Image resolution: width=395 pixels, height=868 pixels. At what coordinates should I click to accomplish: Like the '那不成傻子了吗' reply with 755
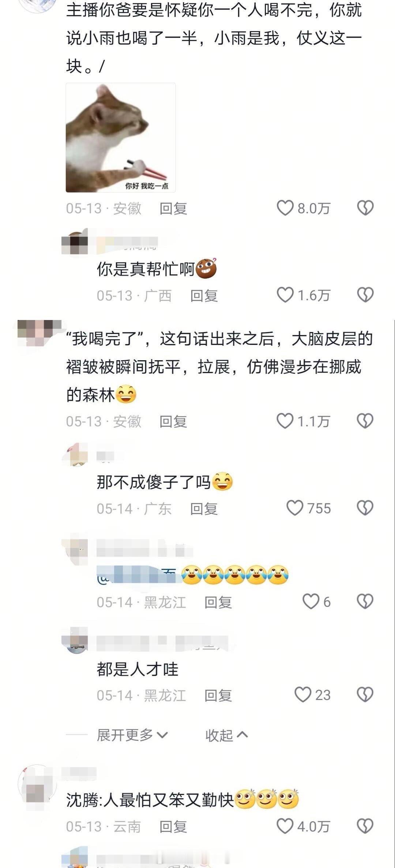click(295, 508)
